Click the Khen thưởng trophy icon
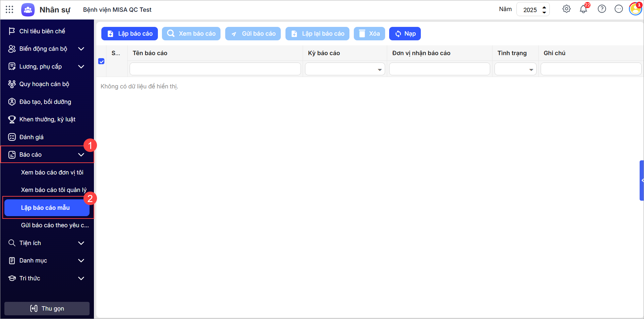This screenshot has width=644, height=319. click(x=12, y=119)
